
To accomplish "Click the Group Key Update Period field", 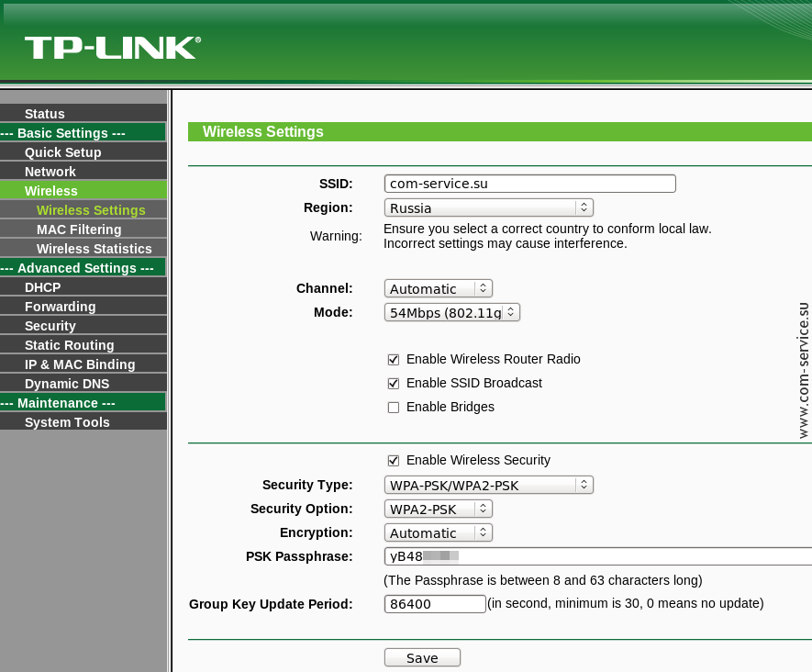I will pyautogui.click(x=435, y=604).
